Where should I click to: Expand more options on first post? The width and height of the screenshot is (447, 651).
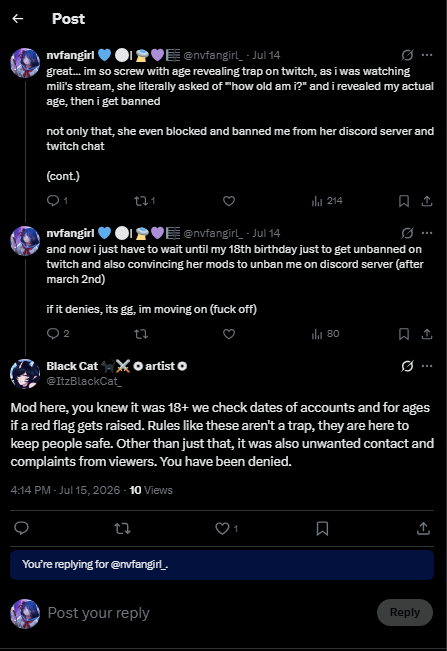[x=427, y=55]
